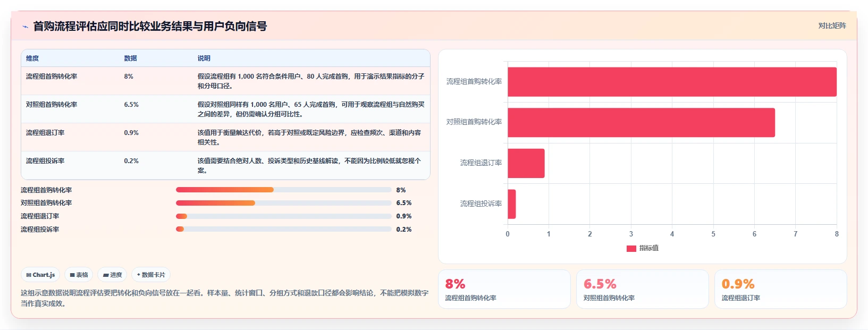Click the footnote starting 这组示意数据说明
This screenshot has height=330, width=868.
(224, 298)
